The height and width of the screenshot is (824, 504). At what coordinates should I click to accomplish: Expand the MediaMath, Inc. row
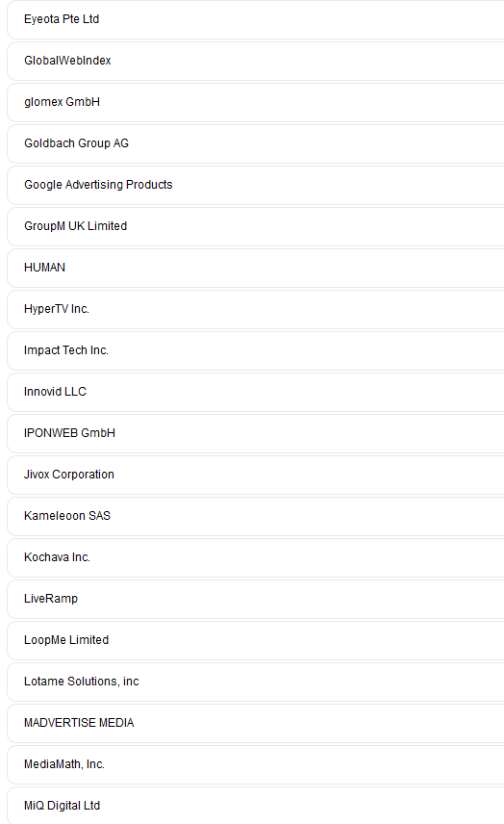[256, 764]
